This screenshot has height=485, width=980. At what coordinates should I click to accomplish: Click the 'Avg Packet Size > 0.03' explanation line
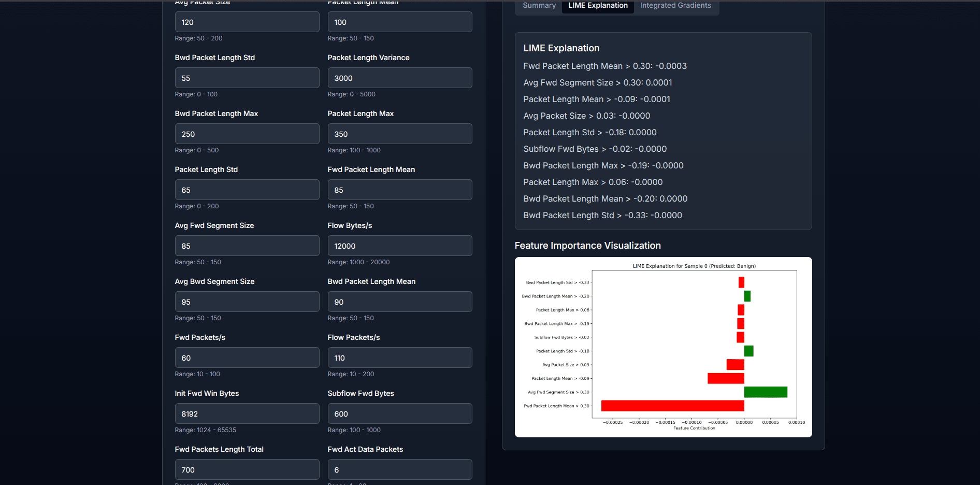click(x=587, y=116)
